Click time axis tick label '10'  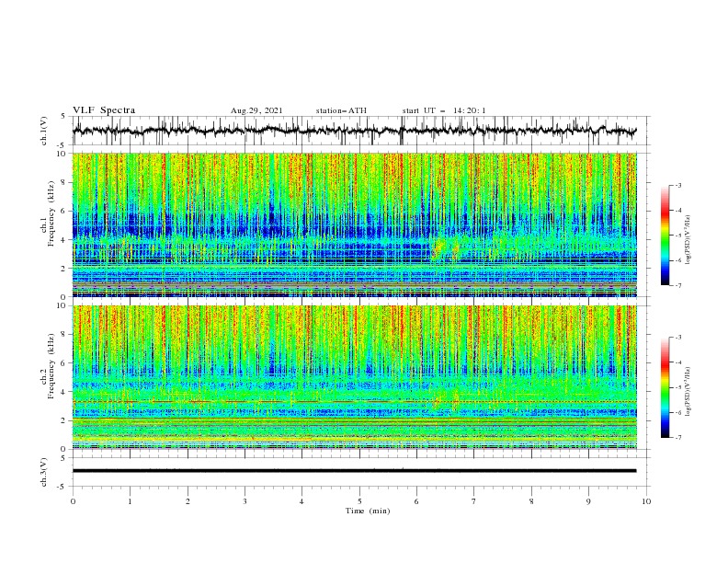tap(646, 501)
